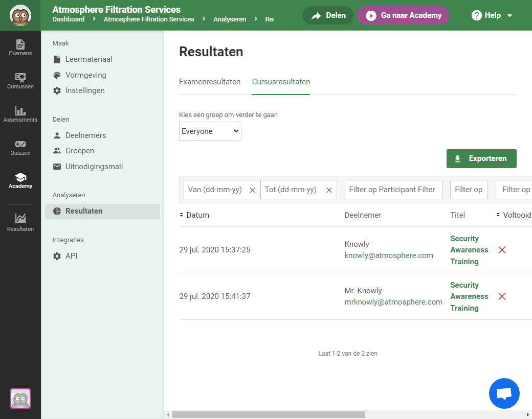Switch to the Cursusresultaten tab
This screenshot has height=419, width=532.
point(281,82)
